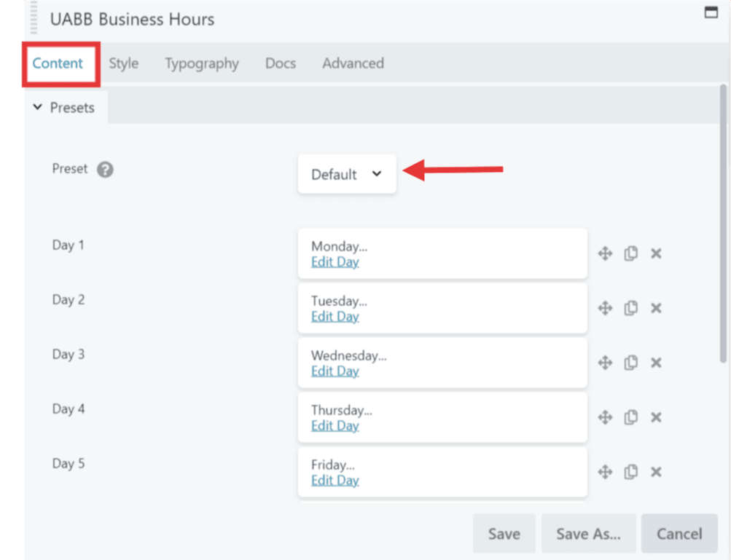Screen dimensions: 731x560
Task: Click the panel's vertical scrollbar
Action: [722, 218]
